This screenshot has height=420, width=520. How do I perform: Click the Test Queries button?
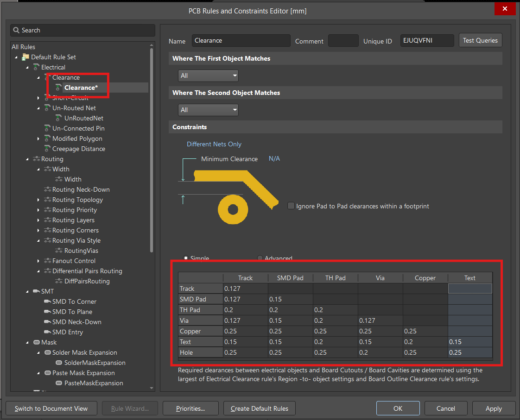[x=480, y=40]
